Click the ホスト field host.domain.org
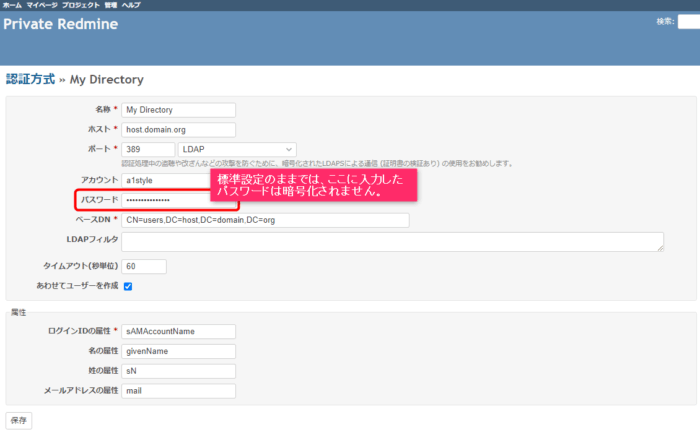The width and height of the screenshot is (700, 435). click(178, 130)
